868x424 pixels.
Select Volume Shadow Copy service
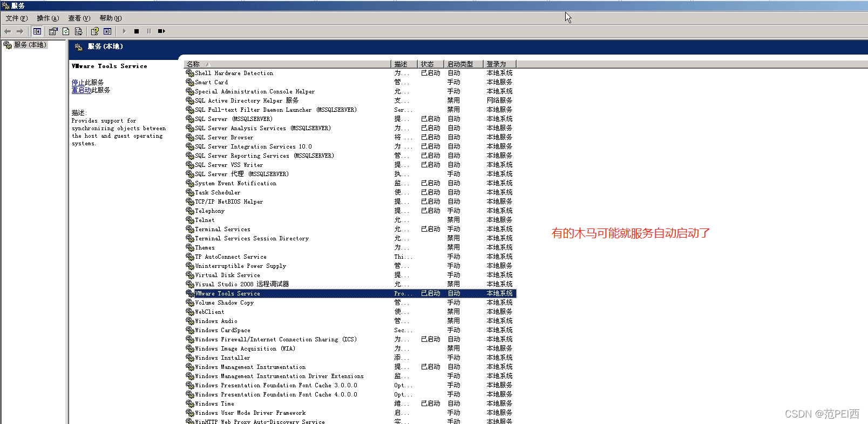[x=350, y=302]
